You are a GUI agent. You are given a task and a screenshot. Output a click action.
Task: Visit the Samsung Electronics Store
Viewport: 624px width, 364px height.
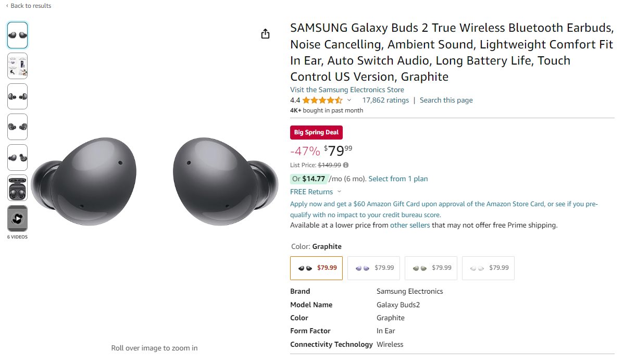click(x=347, y=90)
